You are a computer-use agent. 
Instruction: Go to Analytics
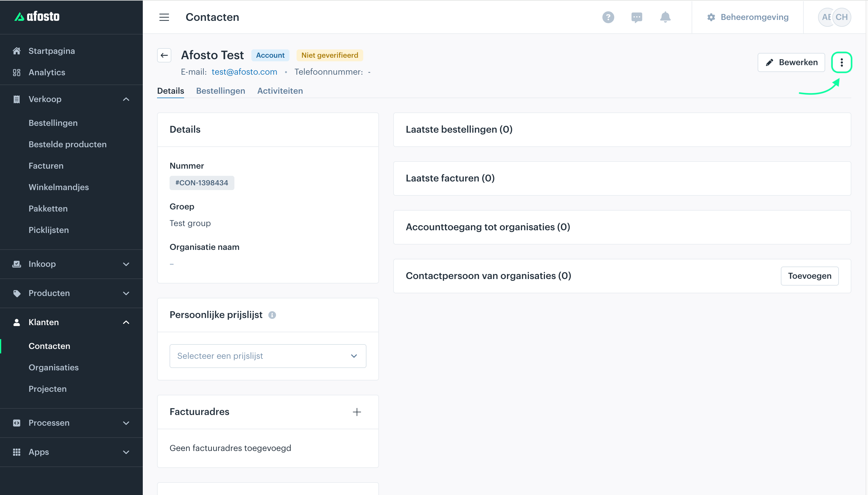47,72
